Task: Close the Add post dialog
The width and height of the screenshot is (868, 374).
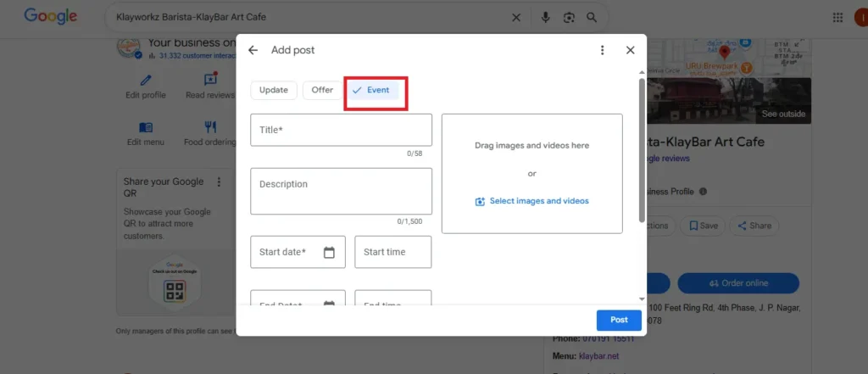Action: [x=630, y=50]
